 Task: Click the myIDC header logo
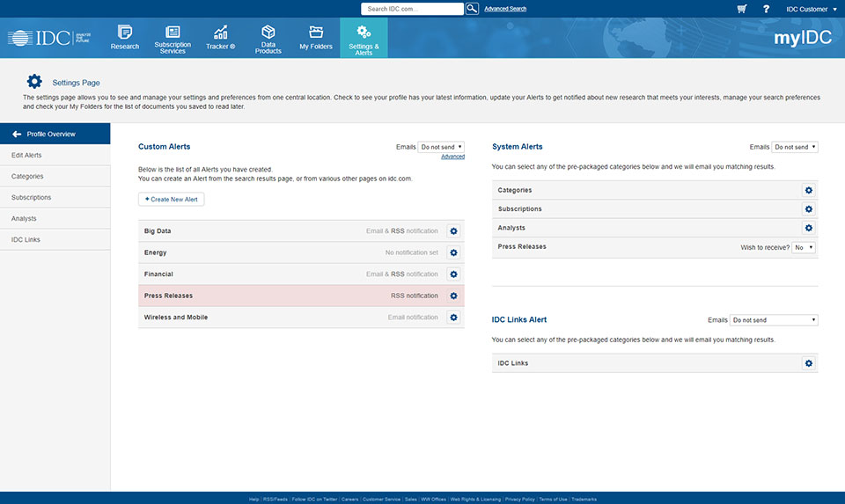click(x=803, y=38)
